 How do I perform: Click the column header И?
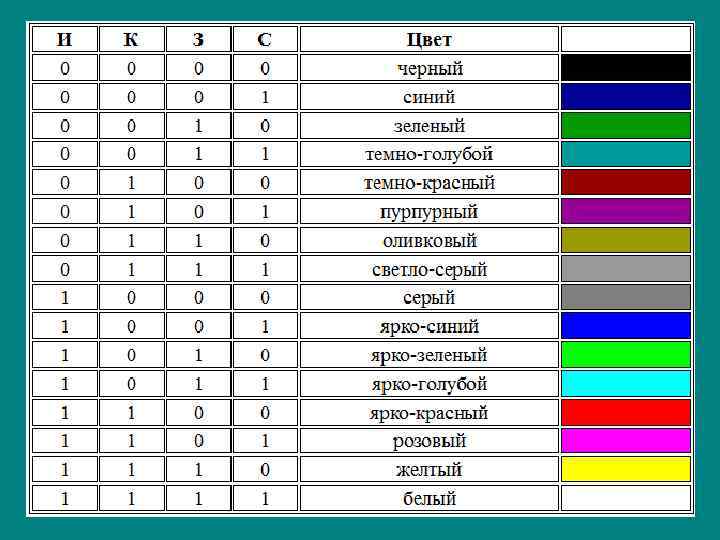tap(65, 39)
